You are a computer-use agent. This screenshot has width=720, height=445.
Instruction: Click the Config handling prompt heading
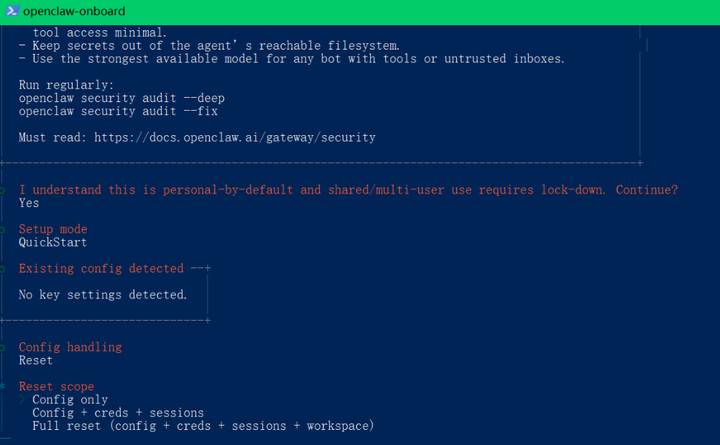tap(70, 347)
